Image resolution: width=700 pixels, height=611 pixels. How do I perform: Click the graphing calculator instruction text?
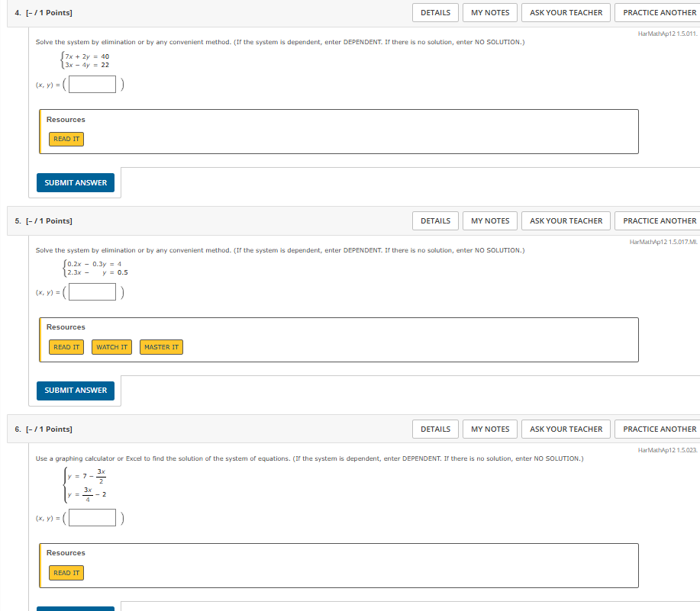coord(309,458)
